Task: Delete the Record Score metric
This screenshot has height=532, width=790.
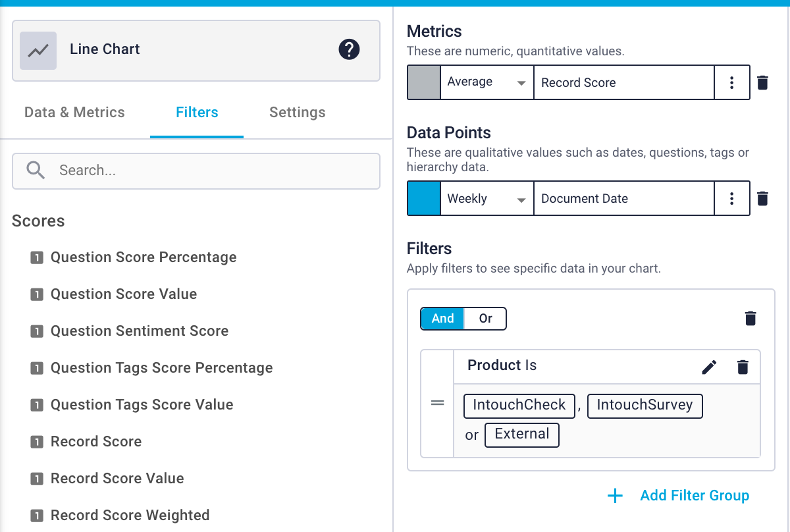Action: point(762,82)
